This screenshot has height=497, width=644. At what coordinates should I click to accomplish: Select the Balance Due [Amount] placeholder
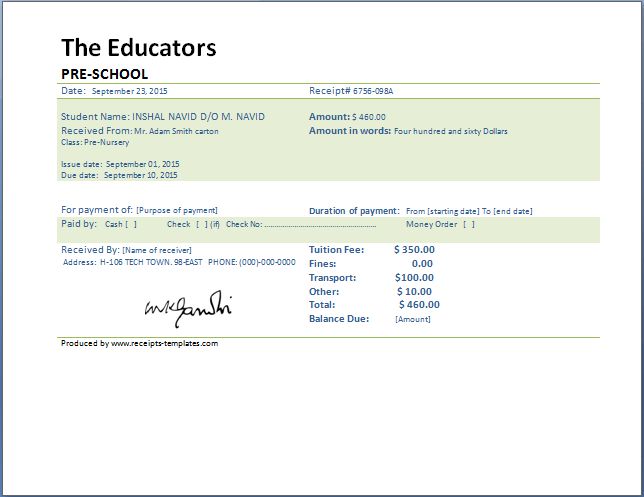click(x=413, y=319)
